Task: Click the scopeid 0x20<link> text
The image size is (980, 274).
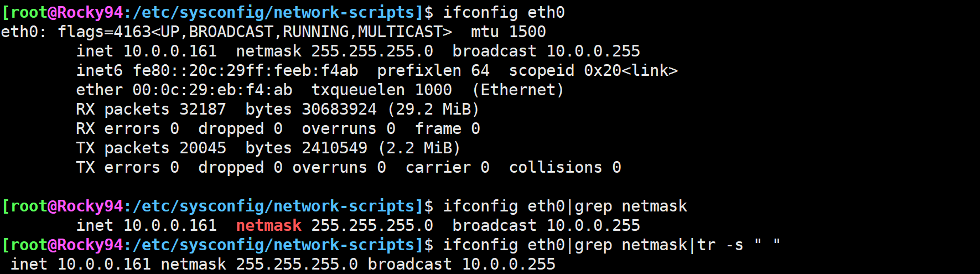Action: (x=593, y=71)
